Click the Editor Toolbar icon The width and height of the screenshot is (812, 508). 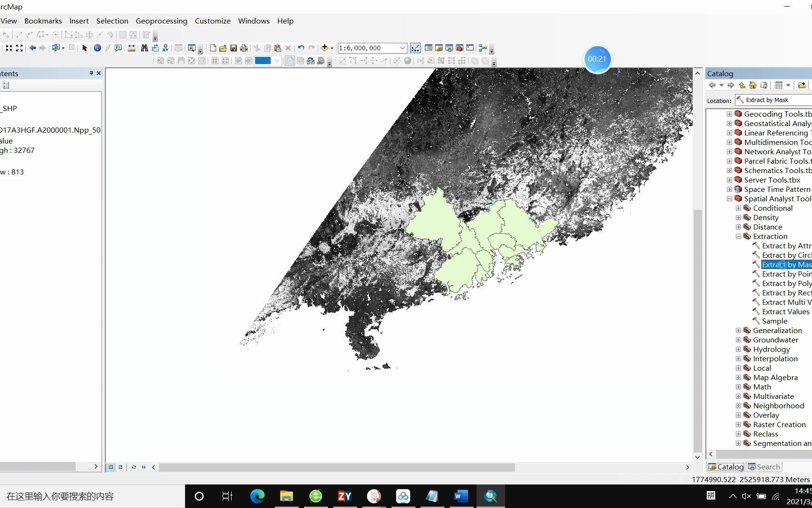click(x=415, y=48)
